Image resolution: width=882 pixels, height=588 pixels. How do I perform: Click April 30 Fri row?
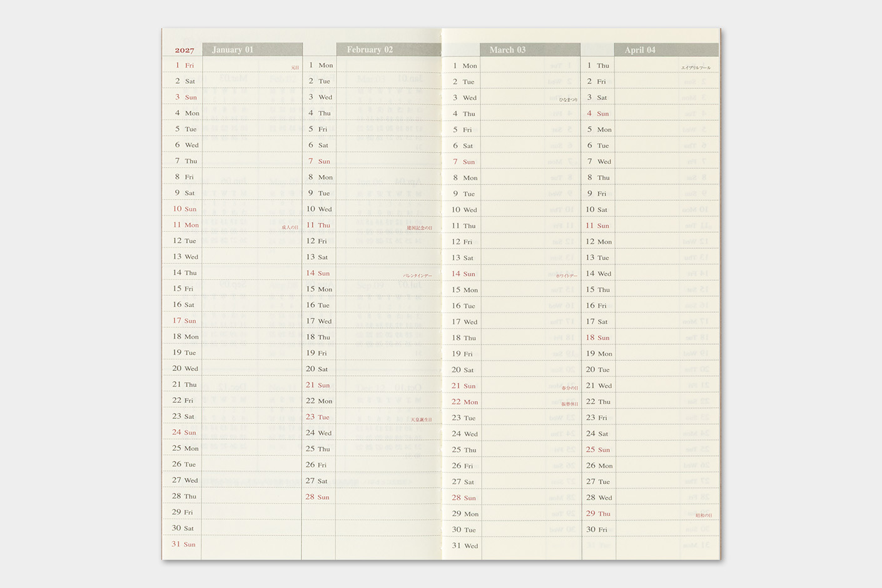(x=650, y=529)
